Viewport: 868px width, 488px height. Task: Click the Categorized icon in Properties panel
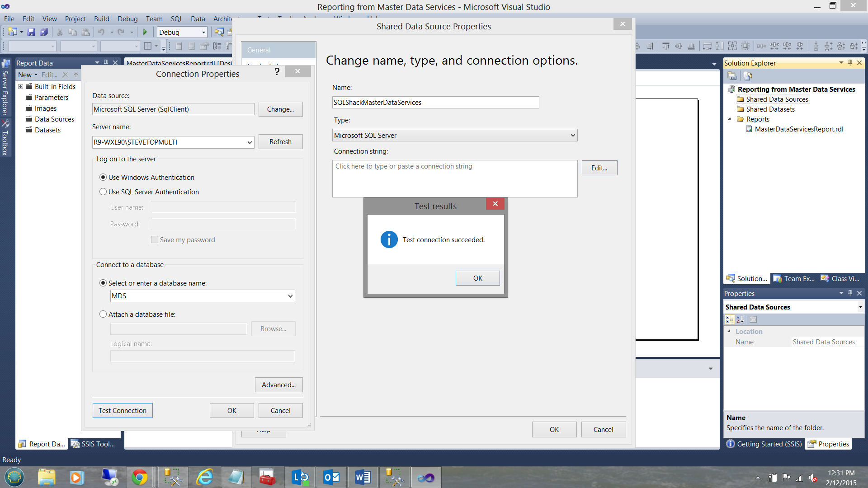point(729,319)
